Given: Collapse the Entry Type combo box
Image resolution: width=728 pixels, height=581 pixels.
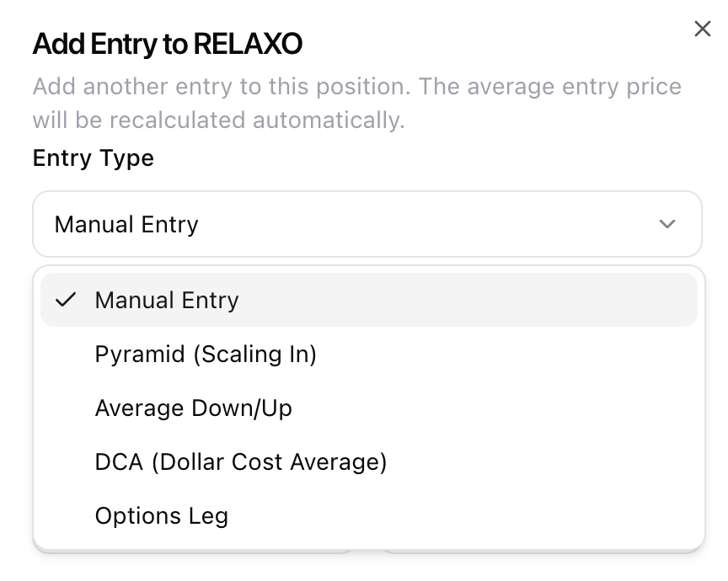Looking at the screenshot, I should point(367,224).
